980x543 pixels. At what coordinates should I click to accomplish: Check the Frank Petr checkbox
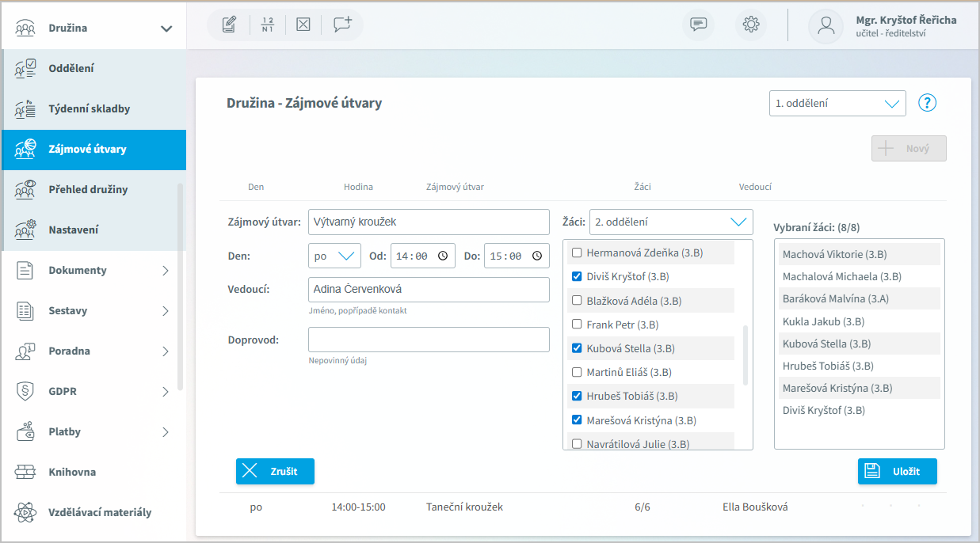[x=578, y=325]
